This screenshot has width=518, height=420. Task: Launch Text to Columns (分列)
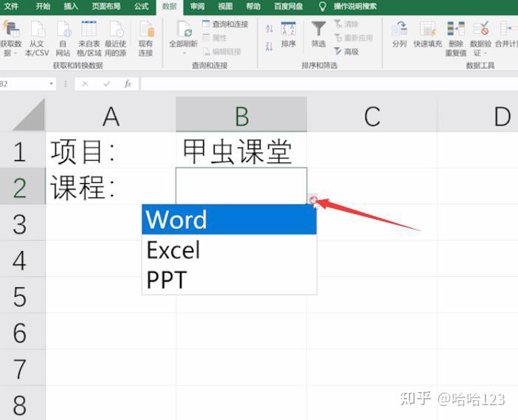pyautogui.click(x=399, y=35)
